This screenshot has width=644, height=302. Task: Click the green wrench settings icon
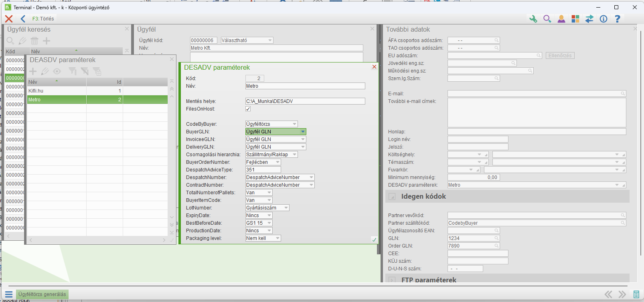[533, 19]
